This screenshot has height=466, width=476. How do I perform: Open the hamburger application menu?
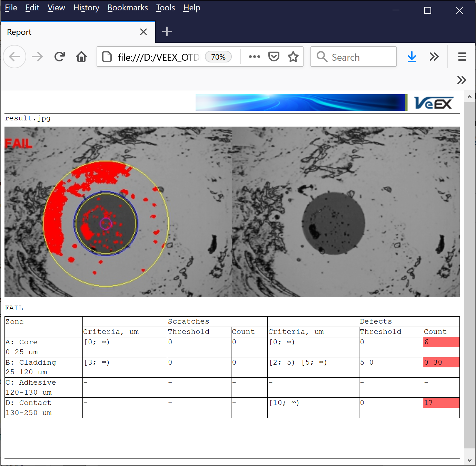pos(462,57)
